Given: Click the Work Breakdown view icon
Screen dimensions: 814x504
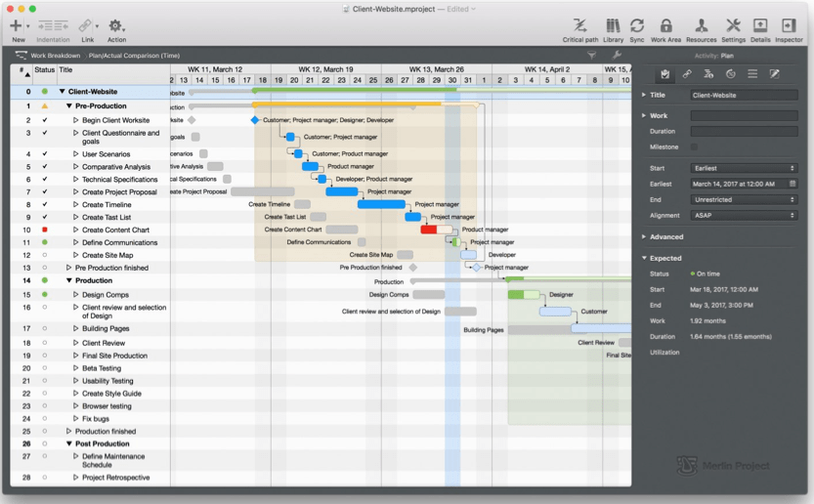Looking at the screenshot, I should pyautogui.click(x=21, y=55).
